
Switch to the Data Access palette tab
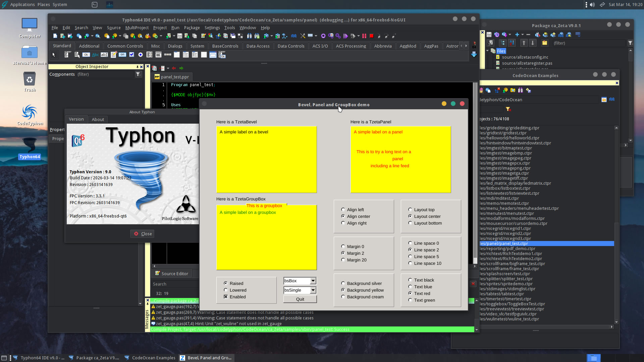click(258, 46)
